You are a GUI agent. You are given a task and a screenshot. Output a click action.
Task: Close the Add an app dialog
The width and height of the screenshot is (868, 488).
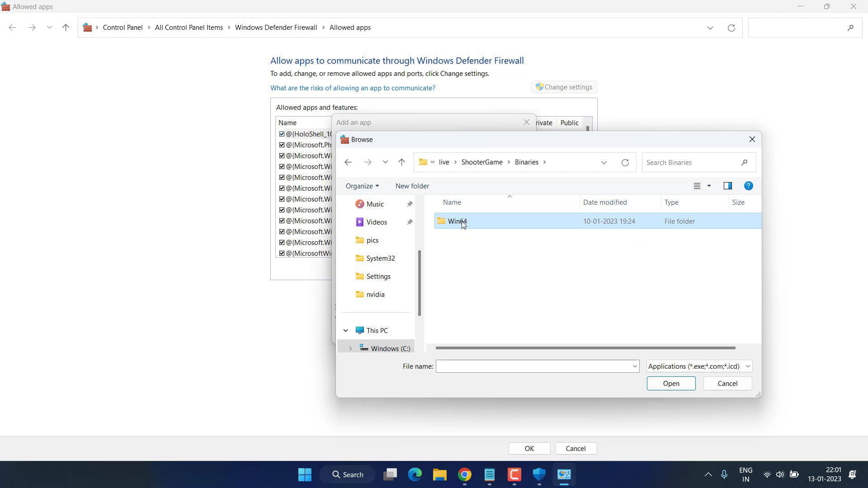pos(526,122)
